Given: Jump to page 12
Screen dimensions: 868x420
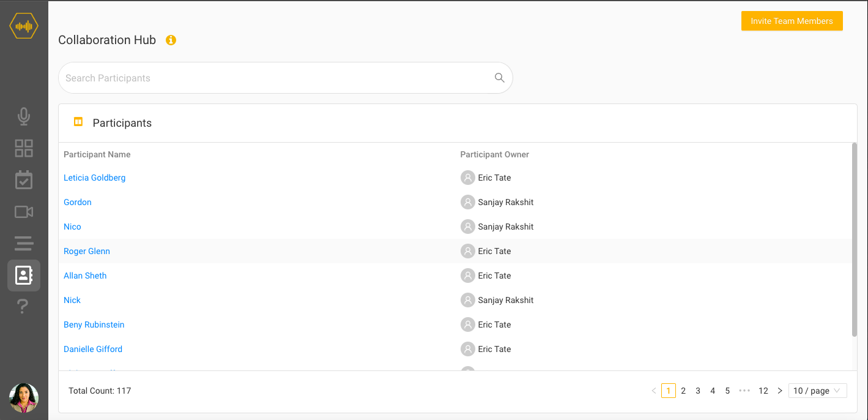Looking at the screenshot, I should click(763, 391).
